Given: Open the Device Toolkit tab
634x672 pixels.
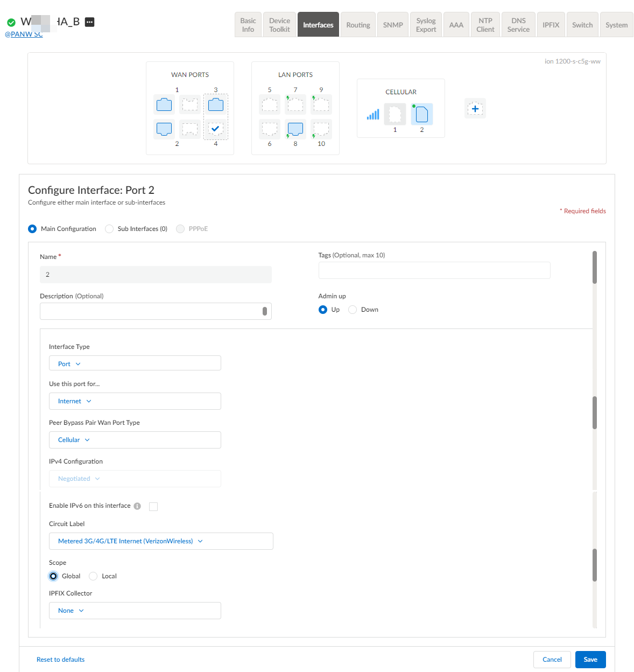Looking at the screenshot, I should click(x=279, y=25).
